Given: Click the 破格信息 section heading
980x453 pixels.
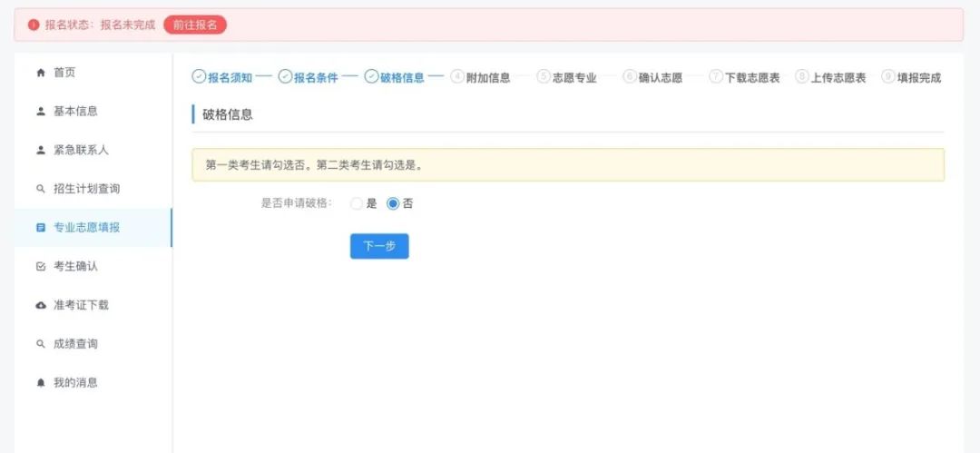Looking at the screenshot, I should 228,114.
